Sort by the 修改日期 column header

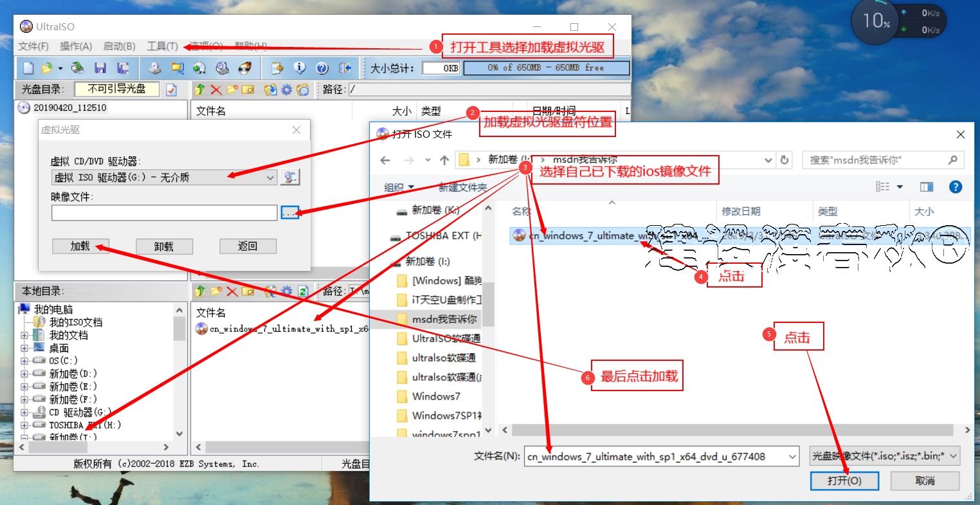[764, 211]
